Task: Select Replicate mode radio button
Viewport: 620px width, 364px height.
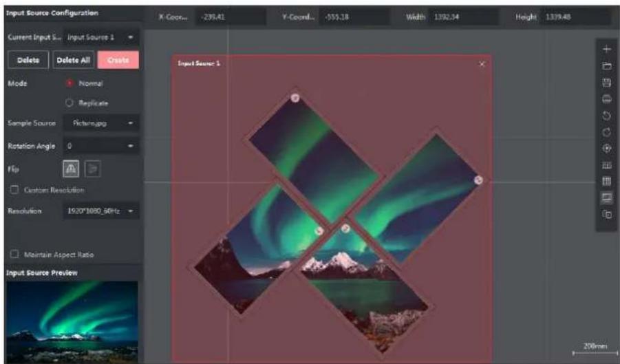Action: [x=70, y=103]
